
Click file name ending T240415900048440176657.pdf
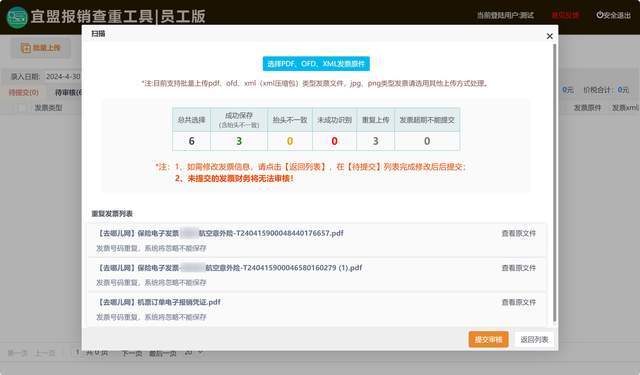220,233
